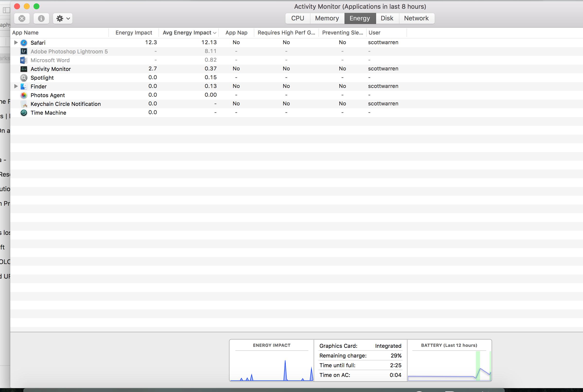583x392 pixels.
Task: Sort by User column header
Action: [x=387, y=33]
